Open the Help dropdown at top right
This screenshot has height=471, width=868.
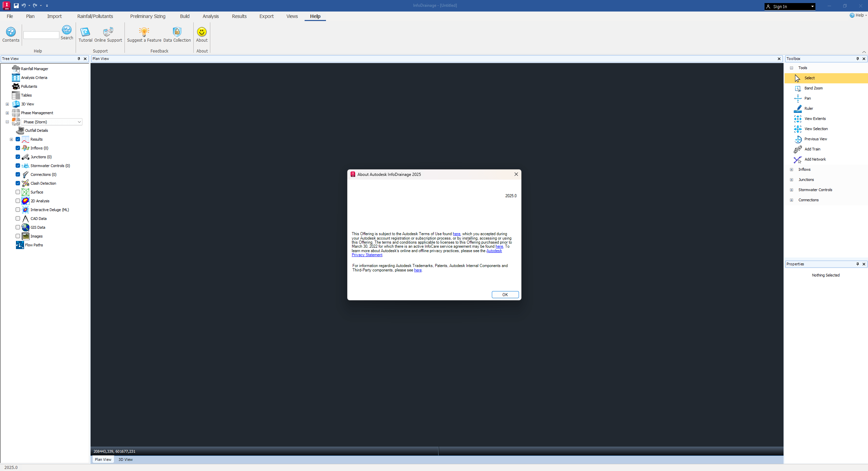858,15
